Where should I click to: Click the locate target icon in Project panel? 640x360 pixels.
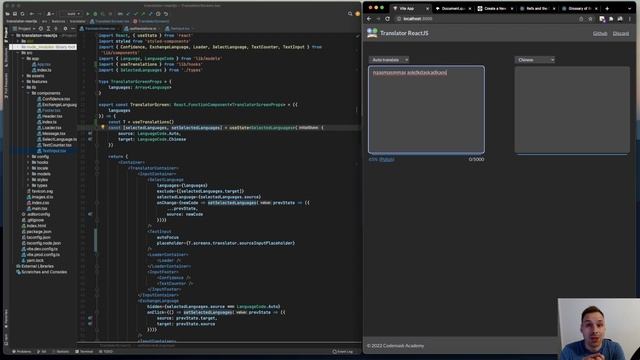tap(40, 29)
